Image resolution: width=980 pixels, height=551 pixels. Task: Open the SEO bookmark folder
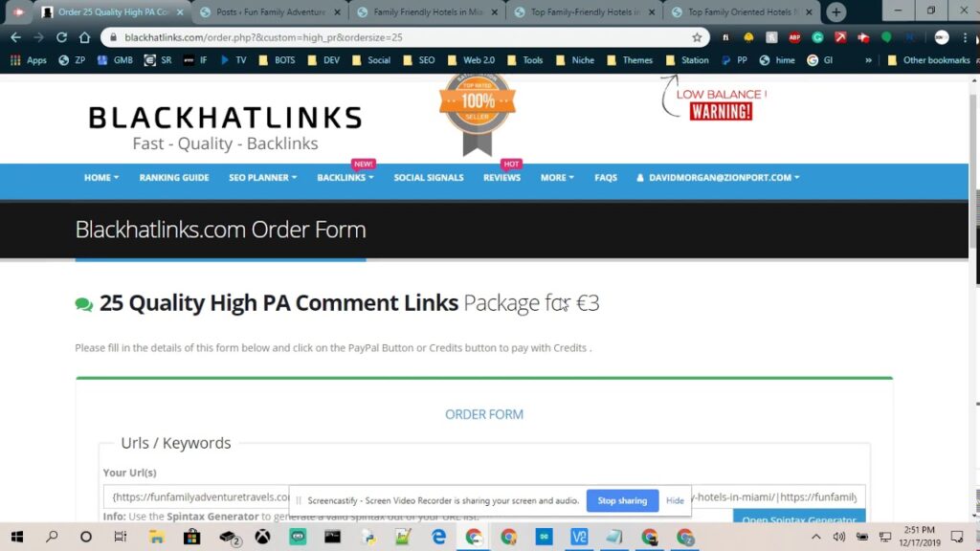coord(419,60)
